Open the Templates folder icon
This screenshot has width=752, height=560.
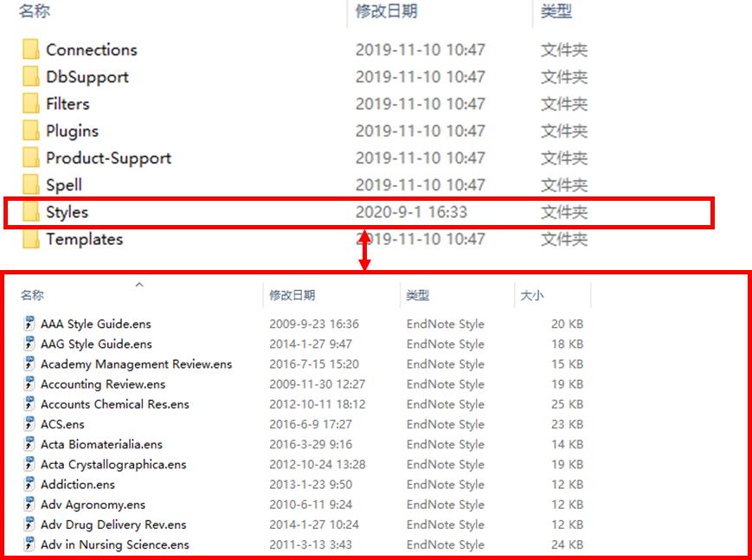click(31, 239)
